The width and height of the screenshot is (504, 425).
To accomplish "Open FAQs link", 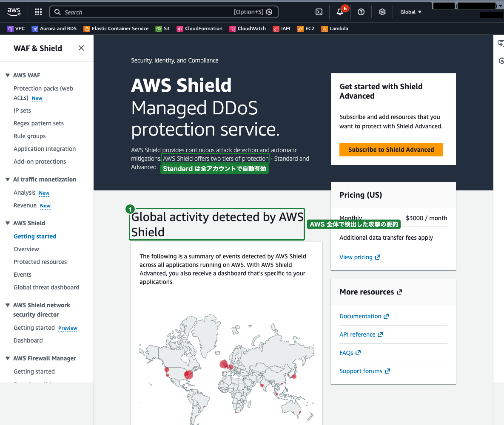I will pos(350,353).
